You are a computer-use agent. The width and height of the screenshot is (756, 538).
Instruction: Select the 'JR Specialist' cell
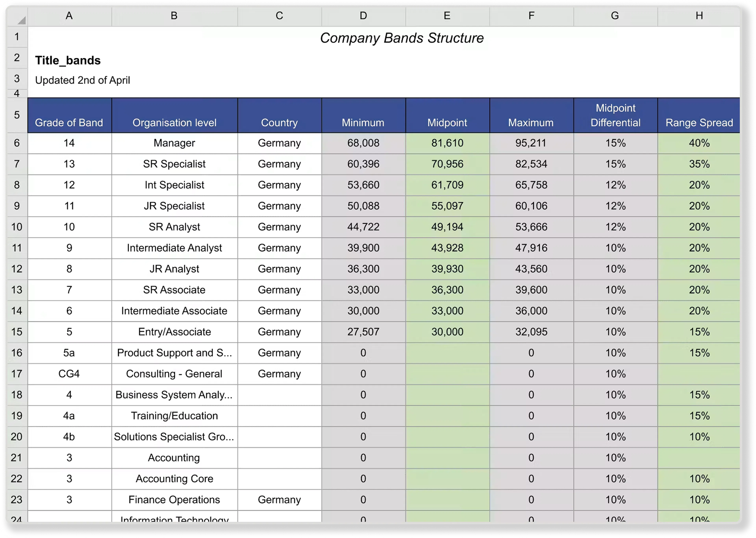pos(174,206)
